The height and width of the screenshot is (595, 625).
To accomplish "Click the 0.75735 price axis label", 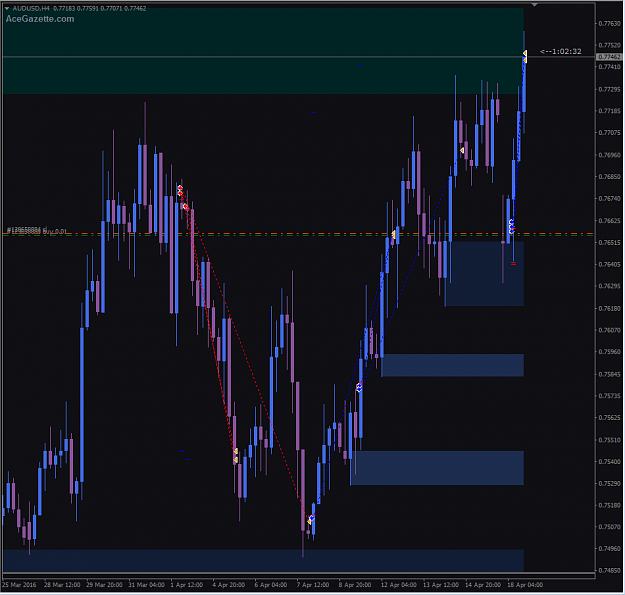I will pyautogui.click(x=609, y=396).
